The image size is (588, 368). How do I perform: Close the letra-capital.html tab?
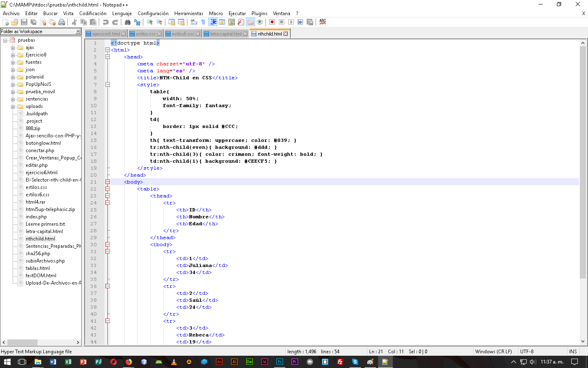click(x=245, y=34)
